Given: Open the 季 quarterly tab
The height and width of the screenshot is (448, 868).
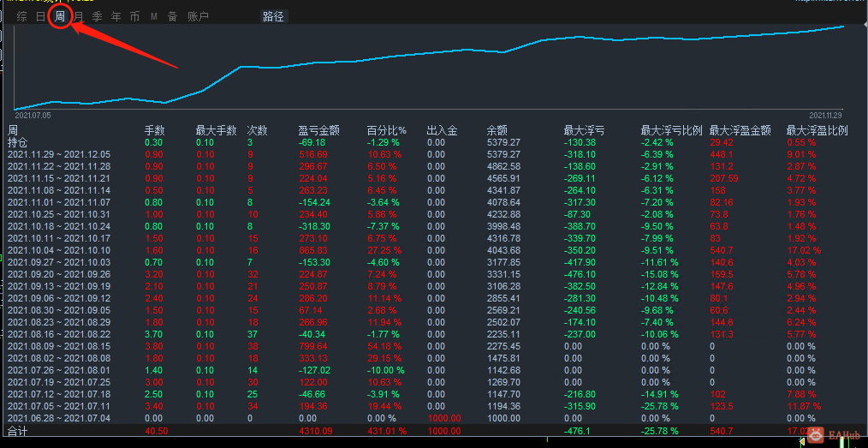Looking at the screenshot, I should tap(97, 16).
